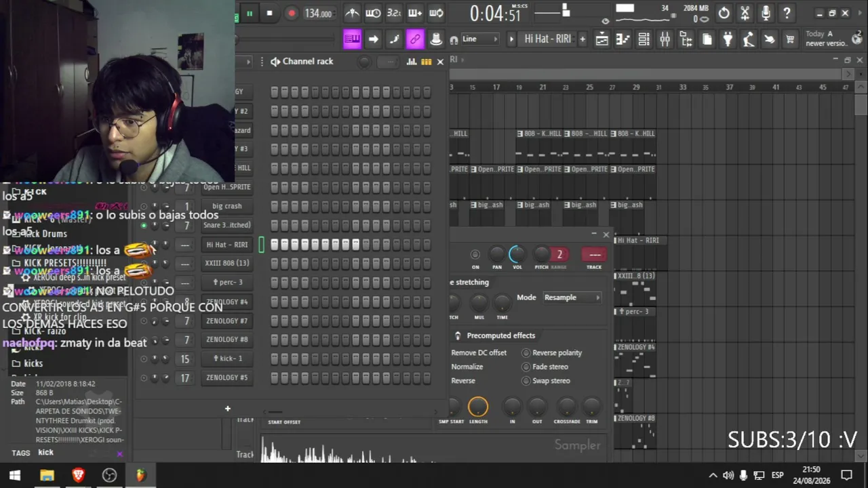The image size is (868, 488).
Task: Open the shopping cart content library icon
Action: [x=790, y=39]
